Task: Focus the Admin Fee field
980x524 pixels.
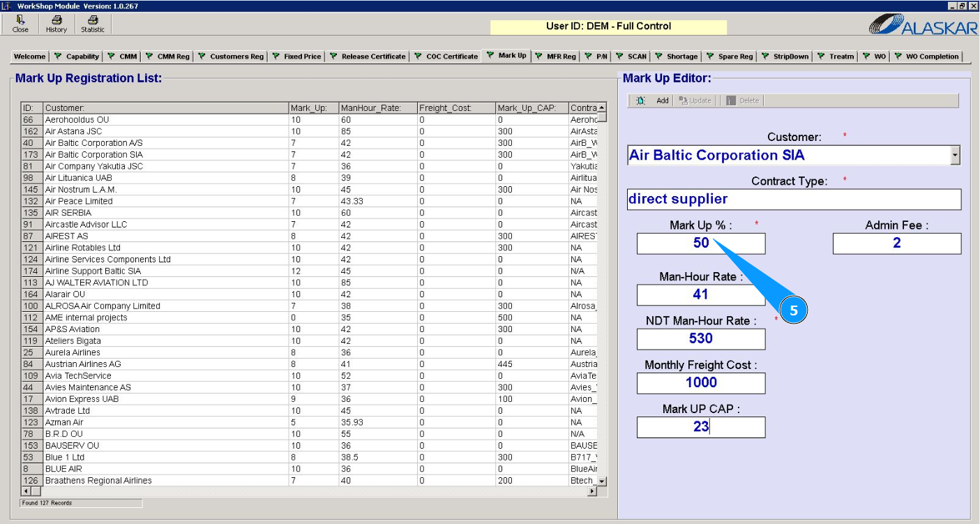Action: point(896,244)
